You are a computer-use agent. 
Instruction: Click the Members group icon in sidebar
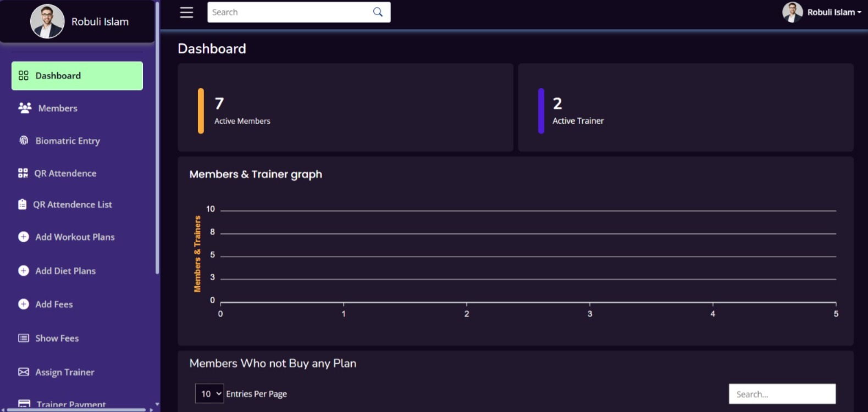click(x=25, y=108)
